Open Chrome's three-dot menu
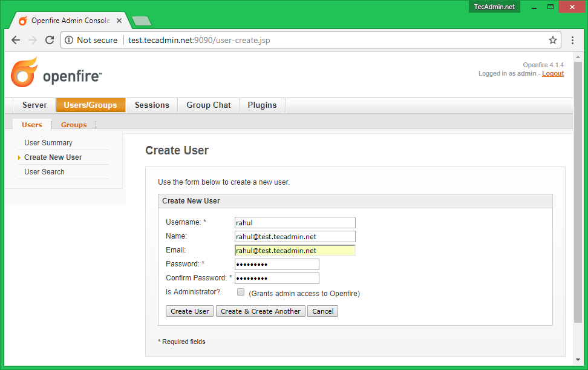588x370 pixels. [x=572, y=40]
